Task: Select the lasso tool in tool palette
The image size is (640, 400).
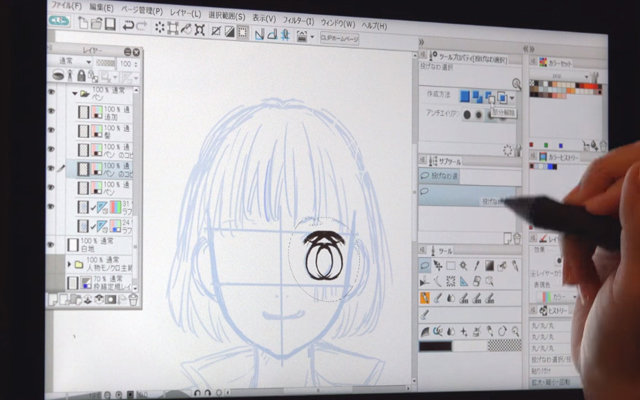Action: (426, 265)
